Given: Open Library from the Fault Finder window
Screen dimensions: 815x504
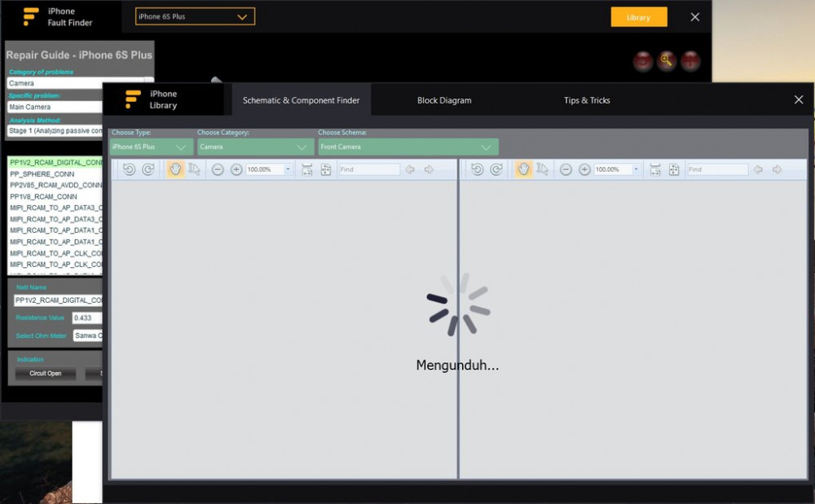Looking at the screenshot, I should point(639,17).
